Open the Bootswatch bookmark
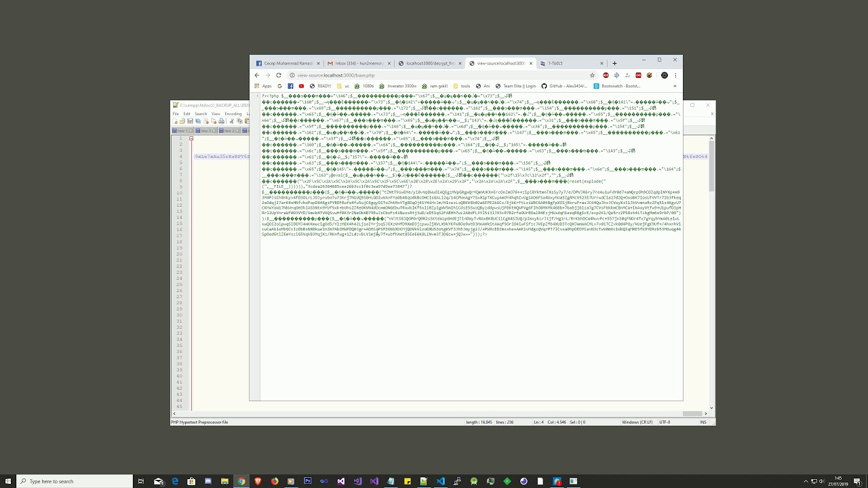The height and width of the screenshot is (488, 868). [617, 86]
